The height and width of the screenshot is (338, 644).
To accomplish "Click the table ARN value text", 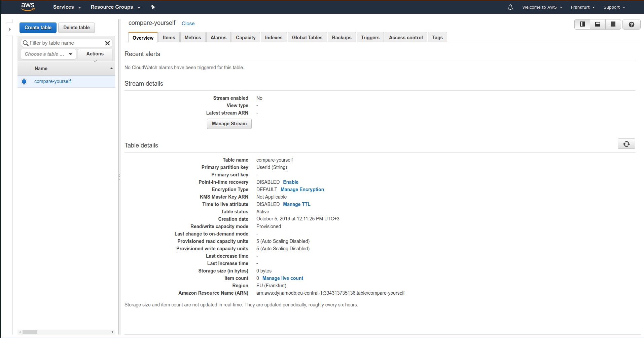I will click(330, 293).
